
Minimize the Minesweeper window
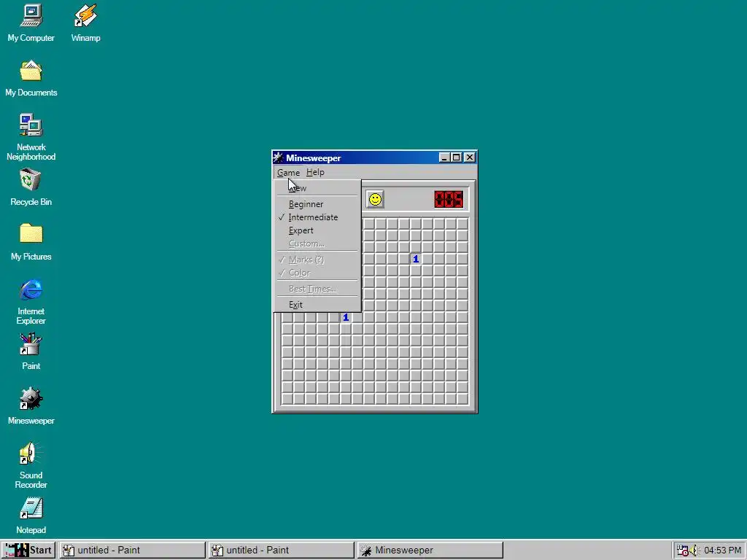444,157
